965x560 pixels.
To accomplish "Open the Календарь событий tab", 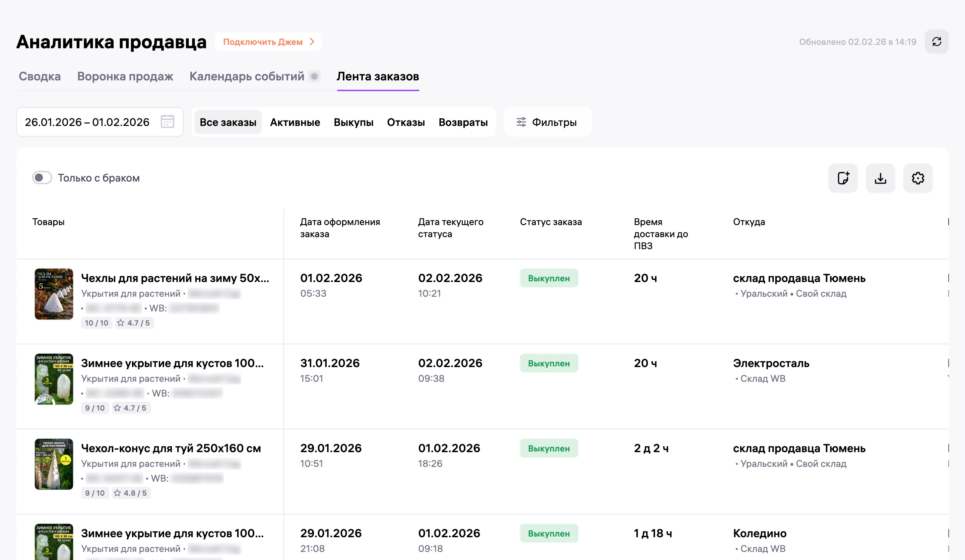I will [247, 76].
